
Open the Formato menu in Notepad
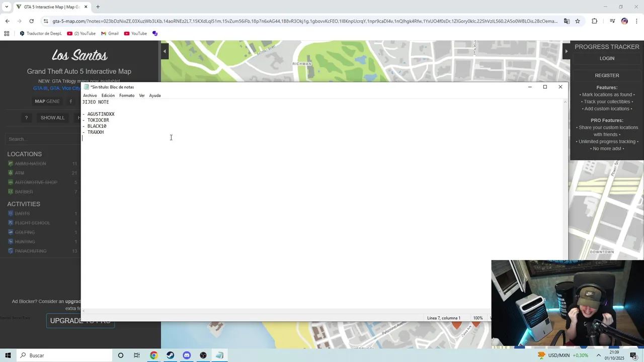(127, 96)
